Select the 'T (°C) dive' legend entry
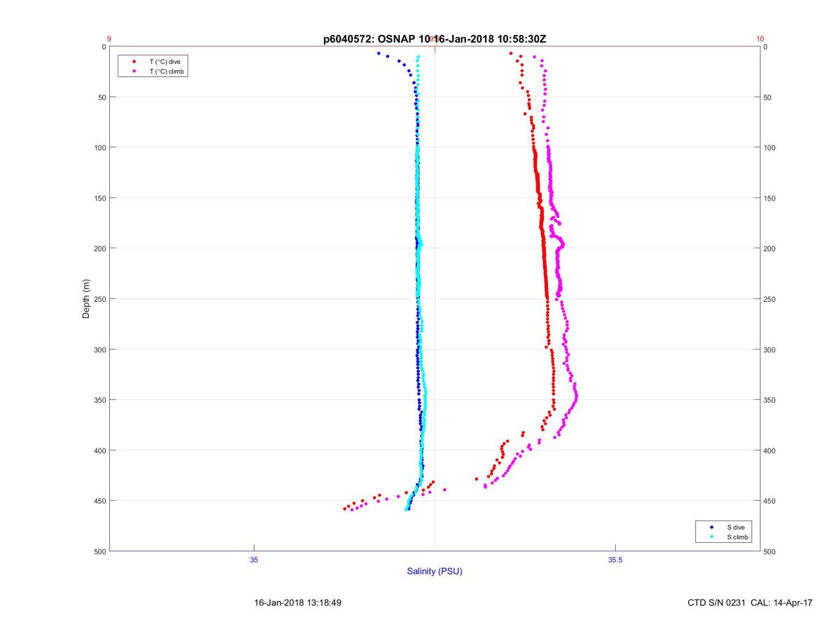The width and height of the screenshot is (840, 620). [x=164, y=62]
